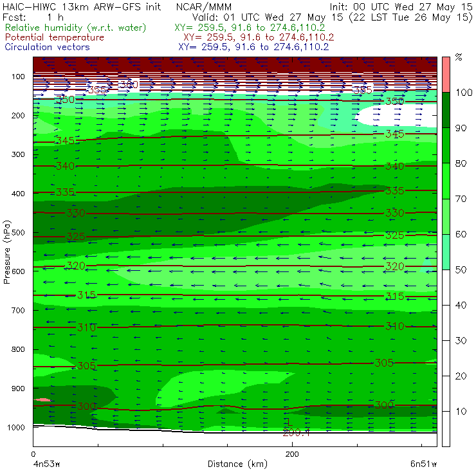Click the 200 hPa pressure tick label
Viewport: 476px width, 476px height.
[x=18, y=115]
